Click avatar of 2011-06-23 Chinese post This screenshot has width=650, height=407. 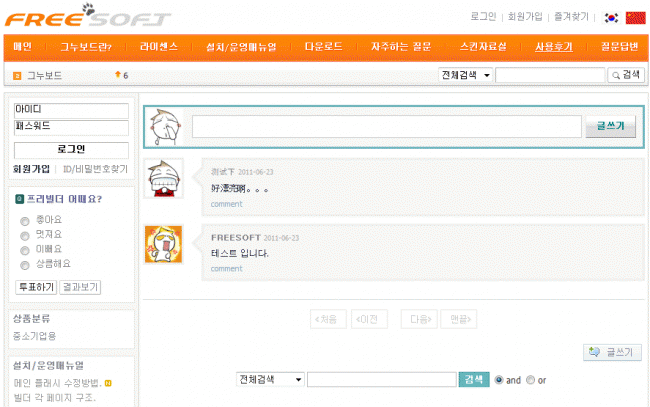tap(164, 178)
